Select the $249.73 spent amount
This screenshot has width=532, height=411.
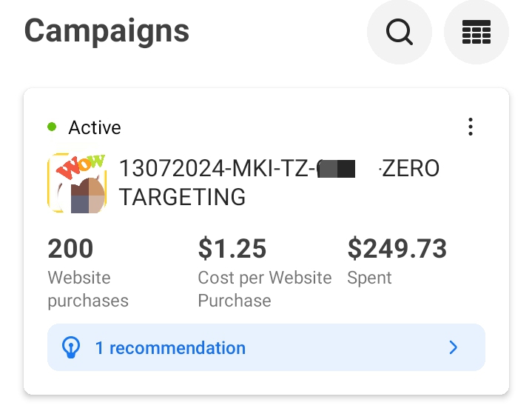(397, 249)
